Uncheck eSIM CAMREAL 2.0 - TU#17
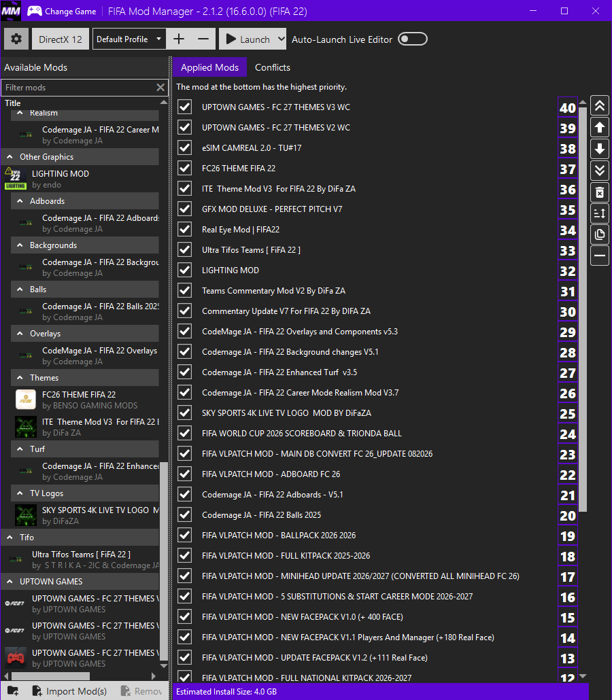Image resolution: width=612 pixels, height=700 pixels. (184, 147)
